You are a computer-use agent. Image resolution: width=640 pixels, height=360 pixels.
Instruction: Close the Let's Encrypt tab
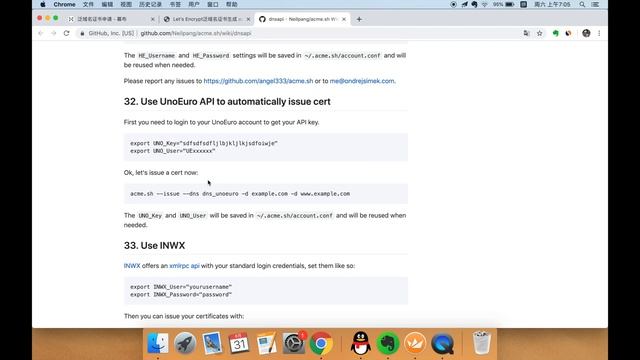pyautogui.click(x=248, y=19)
